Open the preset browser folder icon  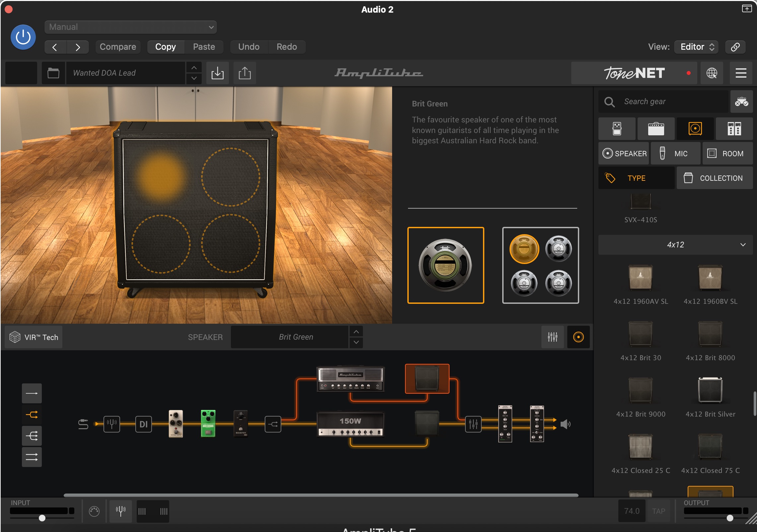[x=53, y=73]
